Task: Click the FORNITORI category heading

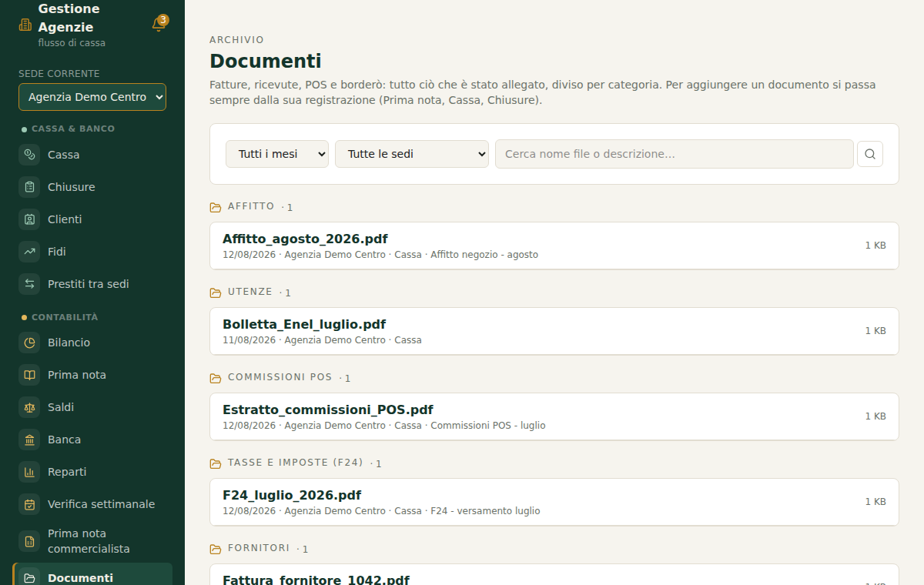Action: [259, 548]
